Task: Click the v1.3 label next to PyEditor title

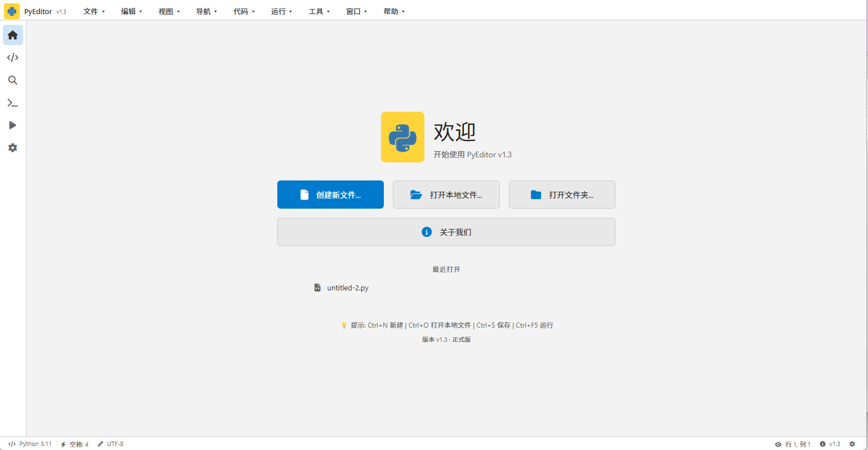Action: (61, 12)
